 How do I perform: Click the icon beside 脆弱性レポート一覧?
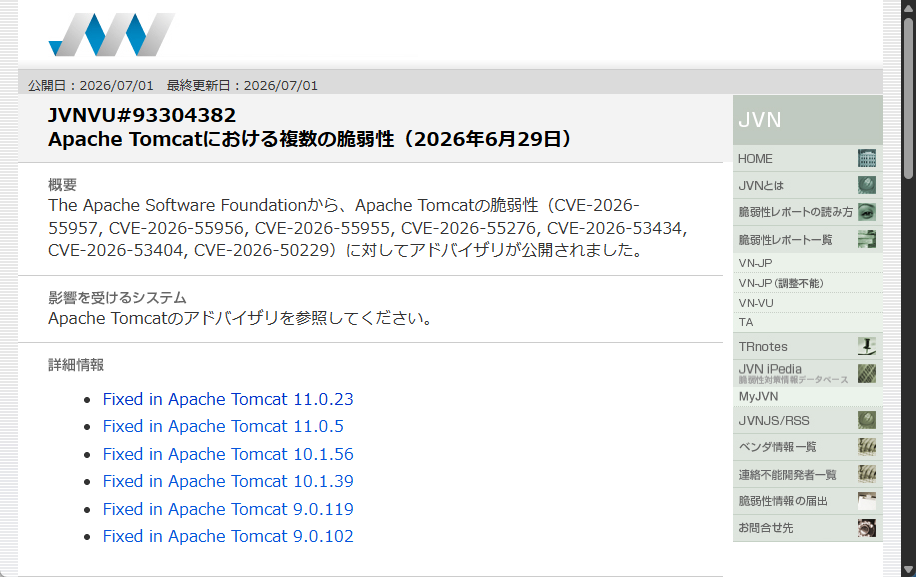[866, 239]
